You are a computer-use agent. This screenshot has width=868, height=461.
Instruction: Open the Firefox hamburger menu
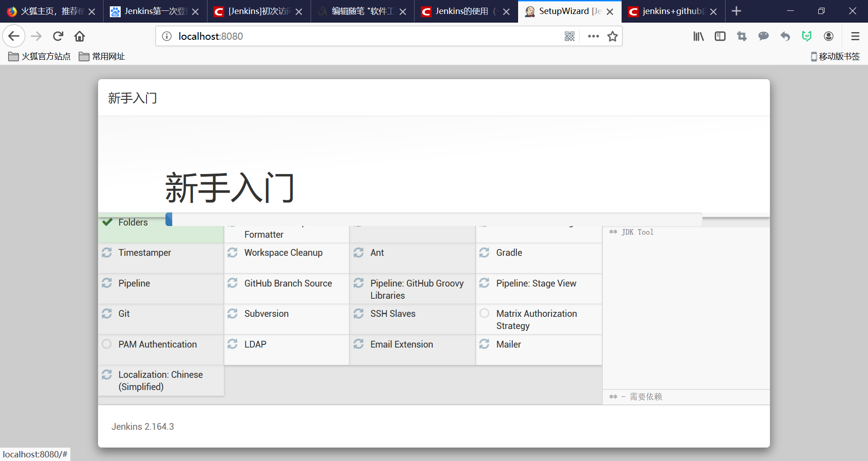[855, 36]
